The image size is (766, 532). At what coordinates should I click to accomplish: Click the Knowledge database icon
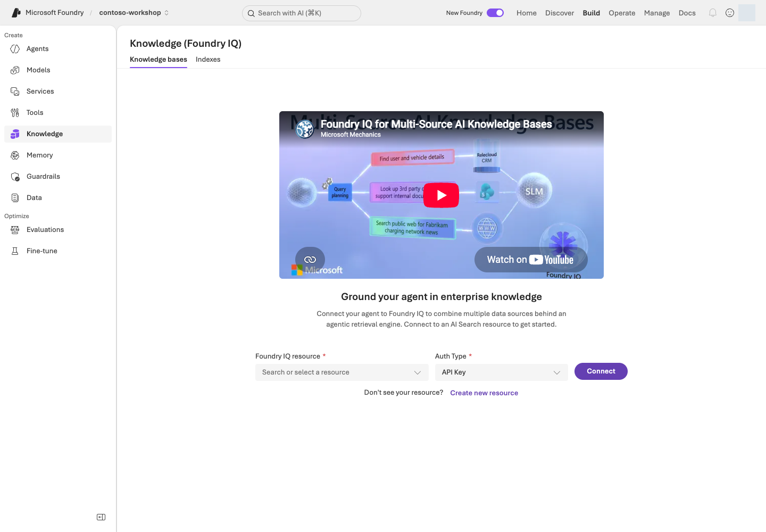click(x=15, y=134)
